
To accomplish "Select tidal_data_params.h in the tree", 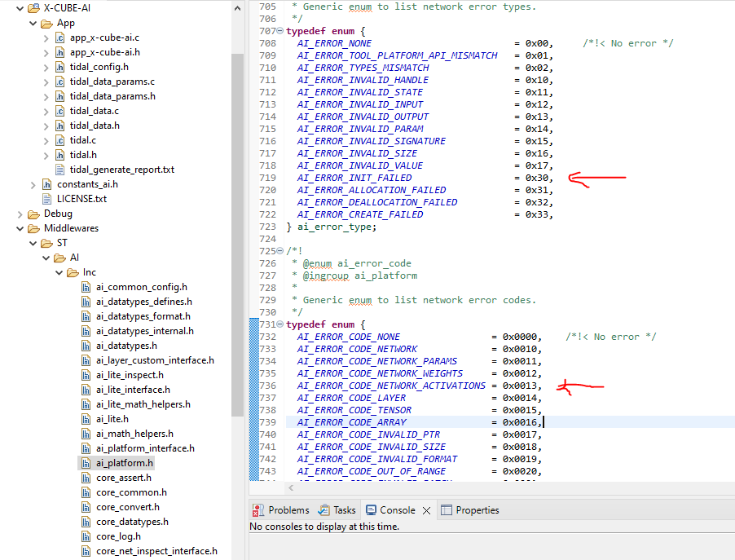I will 112,96.
